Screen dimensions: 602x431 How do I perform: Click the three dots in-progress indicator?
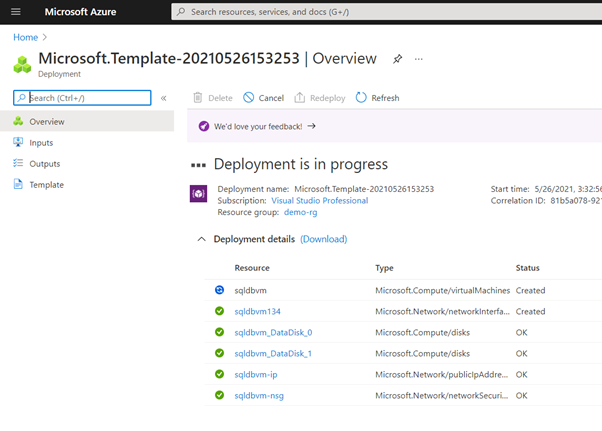pos(198,165)
